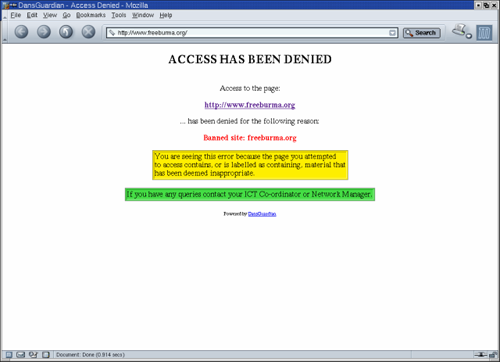The width and height of the screenshot is (500, 362).
Task: Open the Window menu
Action: click(143, 15)
